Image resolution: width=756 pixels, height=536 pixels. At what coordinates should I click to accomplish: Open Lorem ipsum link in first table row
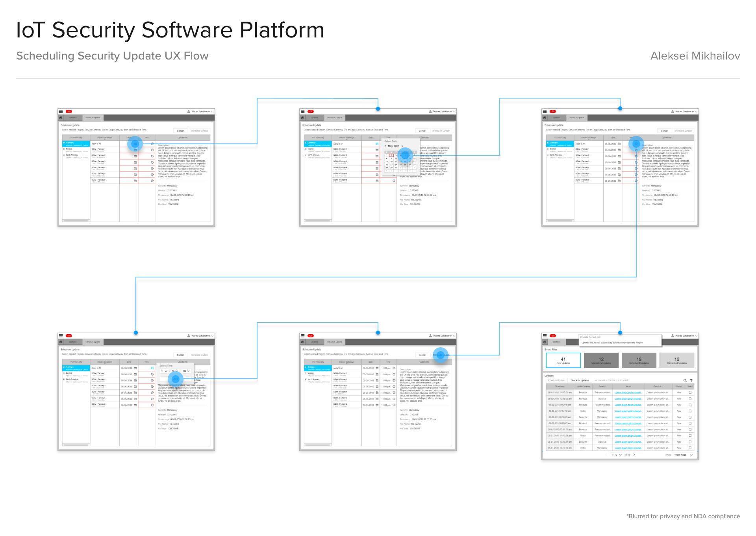628,393
